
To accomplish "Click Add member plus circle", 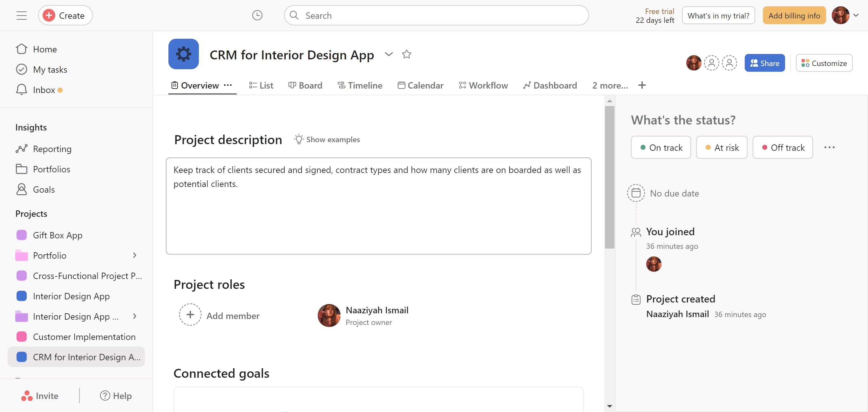I will coord(190,315).
